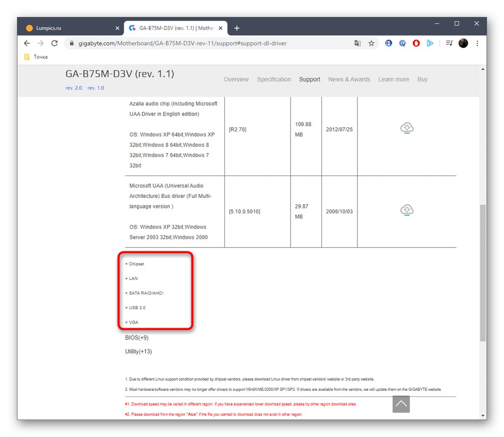The height and width of the screenshot is (437, 504).
Task: Open the News & Awards tab
Action: [x=349, y=80]
